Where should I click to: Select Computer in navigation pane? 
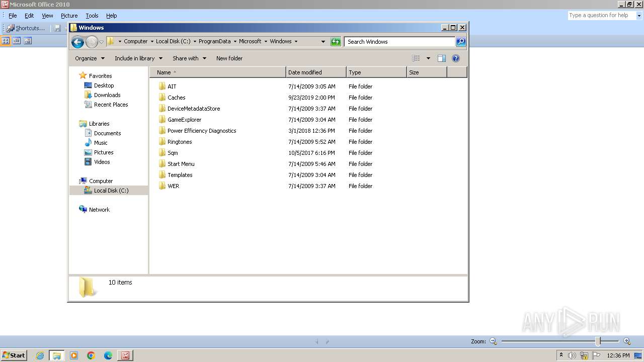101,181
